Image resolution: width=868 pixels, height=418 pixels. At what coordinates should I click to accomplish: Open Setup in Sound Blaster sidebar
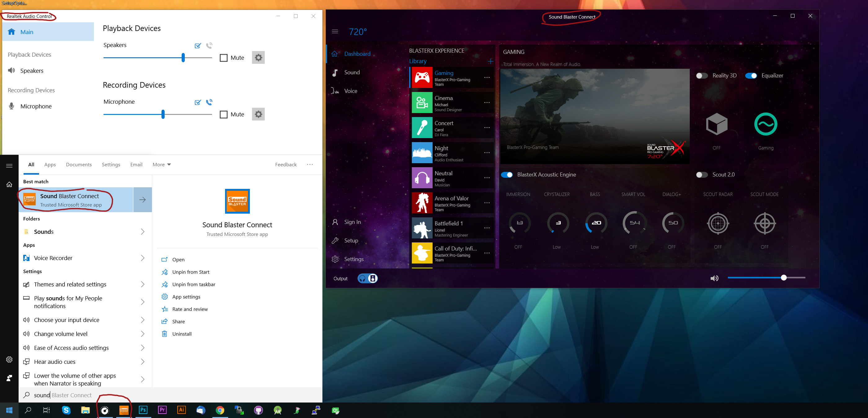point(351,241)
